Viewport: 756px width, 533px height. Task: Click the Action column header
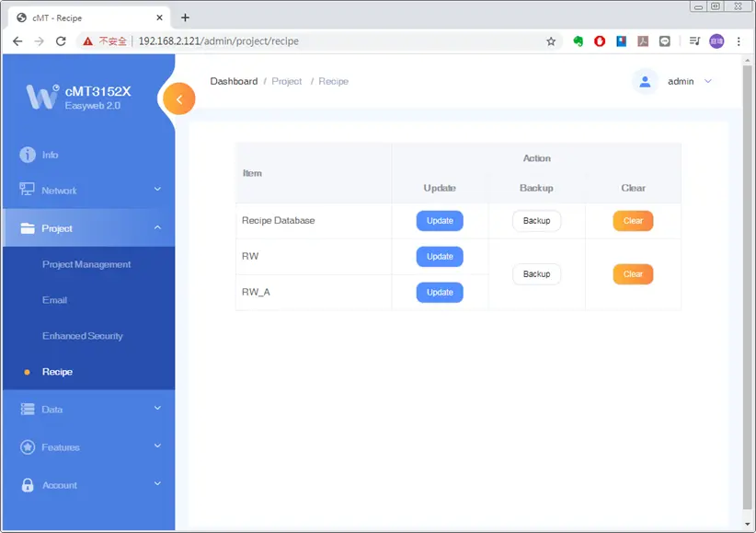(536, 158)
